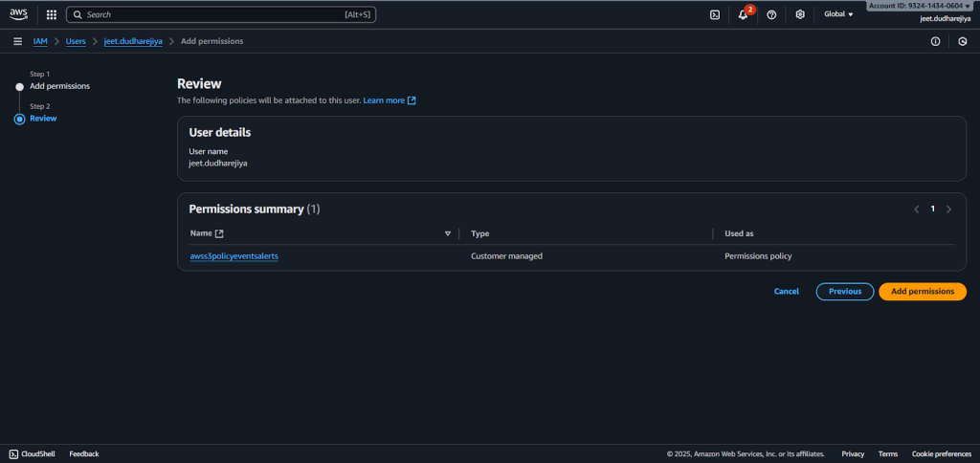The image size is (980, 463).
Task: Open the awss3policyeventsalerts policy link
Action: 234,256
